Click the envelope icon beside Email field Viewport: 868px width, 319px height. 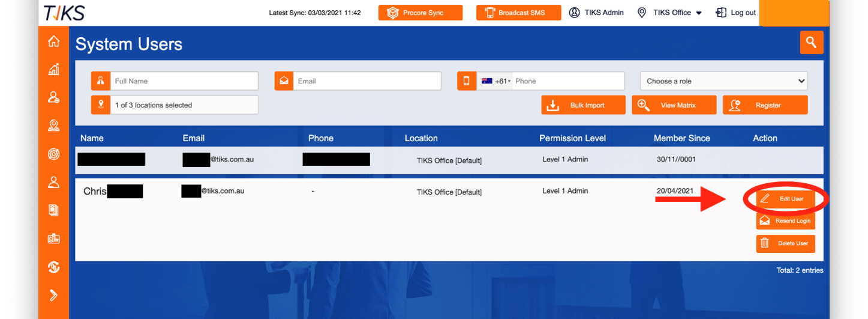[x=284, y=81]
